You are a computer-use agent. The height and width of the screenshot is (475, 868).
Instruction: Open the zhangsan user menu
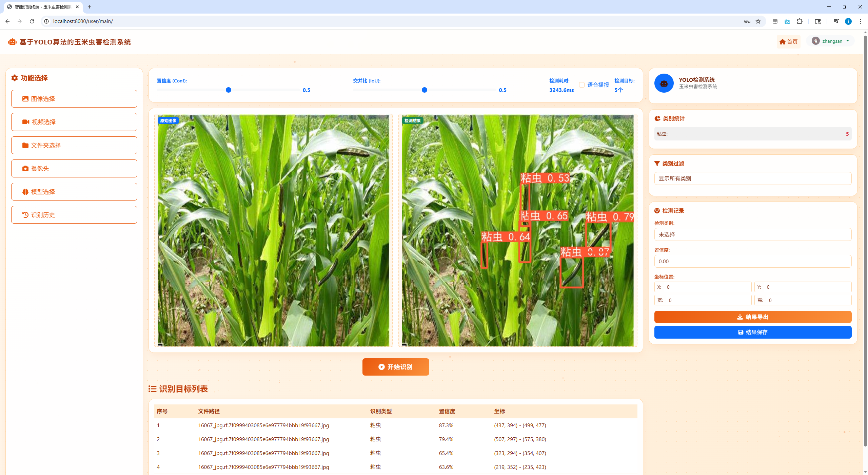click(832, 41)
